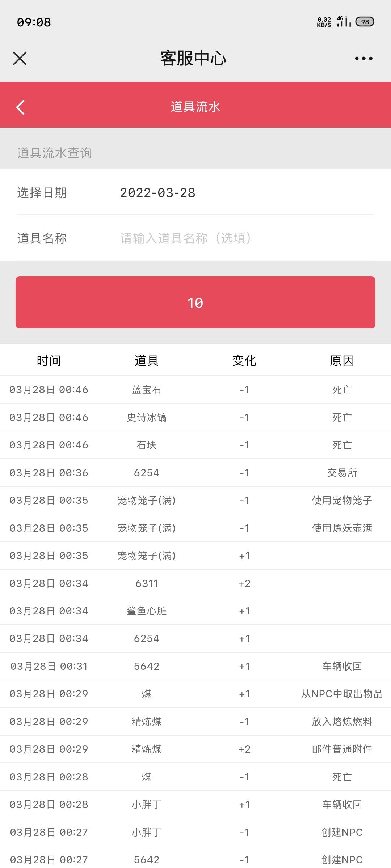Tap the 从NPC中取出物品 reason entry
The height and width of the screenshot is (868, 391).
pyautogui.click(x=342, y=694)
